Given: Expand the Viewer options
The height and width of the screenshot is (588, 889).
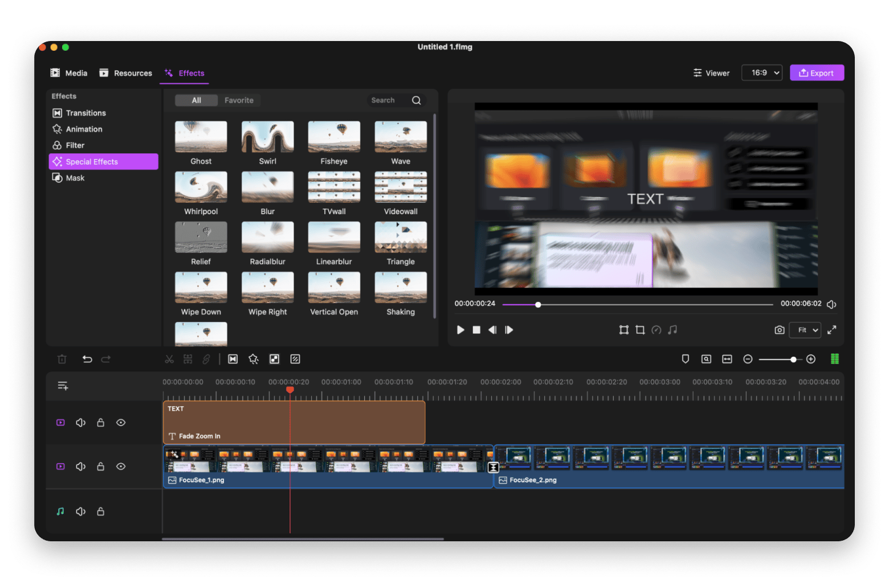Looking at the screenshot, I should click(x=711, y=72).
